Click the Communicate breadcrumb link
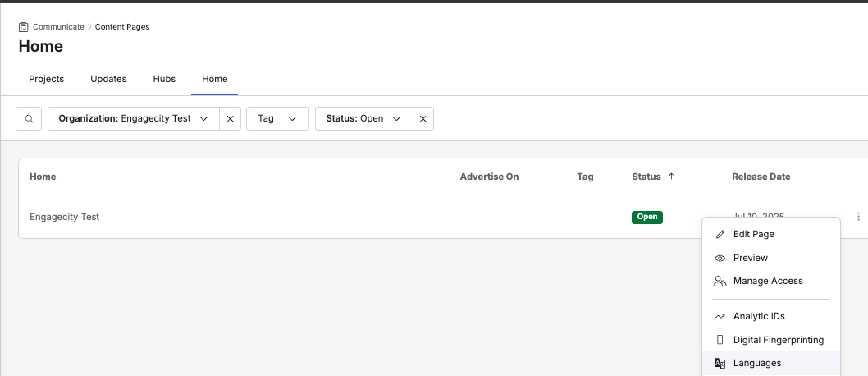868x376 pixels. [58, 27]
